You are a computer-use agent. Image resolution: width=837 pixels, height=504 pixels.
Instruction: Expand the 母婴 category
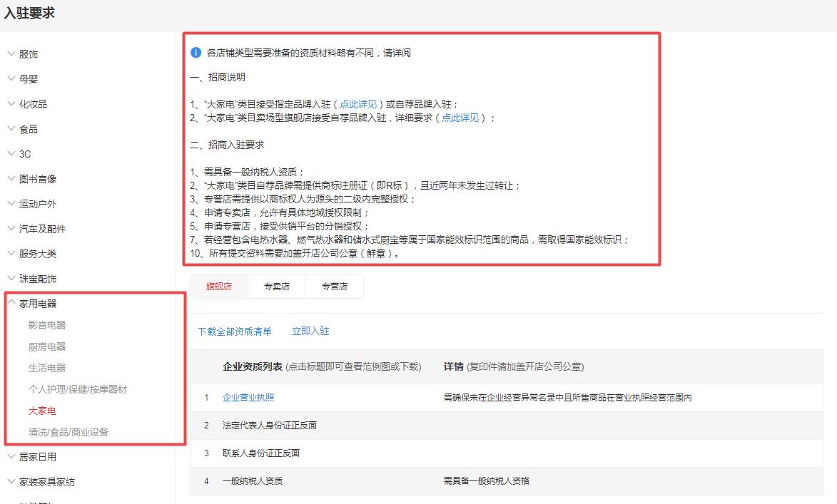pyautogui.click(x=30, y=78)
